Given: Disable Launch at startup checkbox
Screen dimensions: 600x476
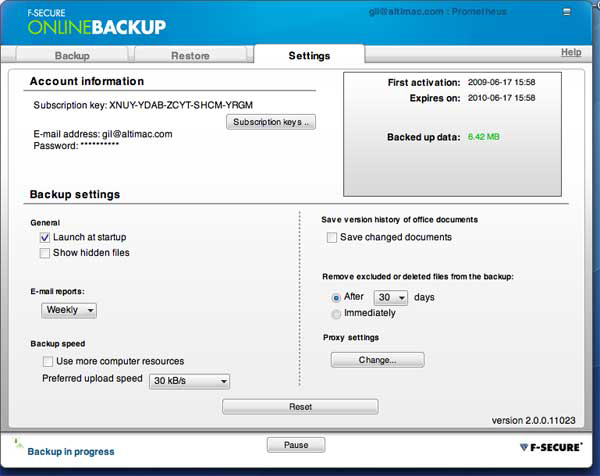Looking at the screenshot, I should 45,238.
